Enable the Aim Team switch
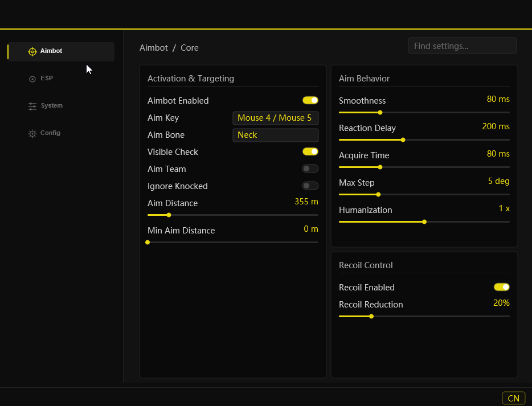 coord(310,169)
